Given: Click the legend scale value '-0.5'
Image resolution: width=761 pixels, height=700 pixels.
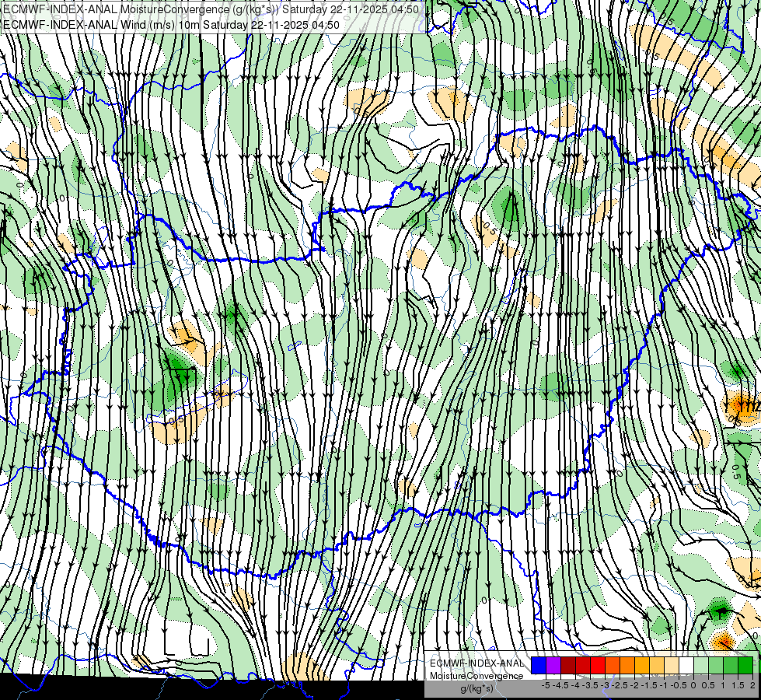Looking at the screenshot, I should pyautogui.click(x=679, y=685).
